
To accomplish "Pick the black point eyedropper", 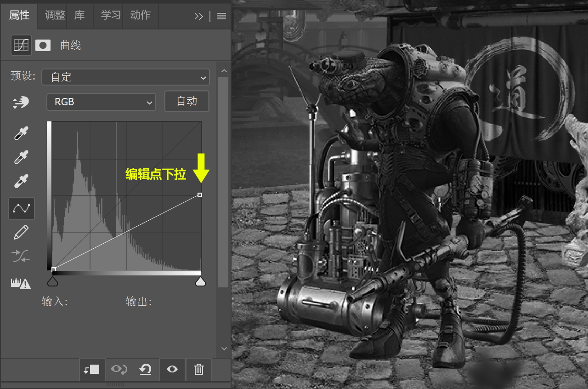I will (x=21, y=134).
